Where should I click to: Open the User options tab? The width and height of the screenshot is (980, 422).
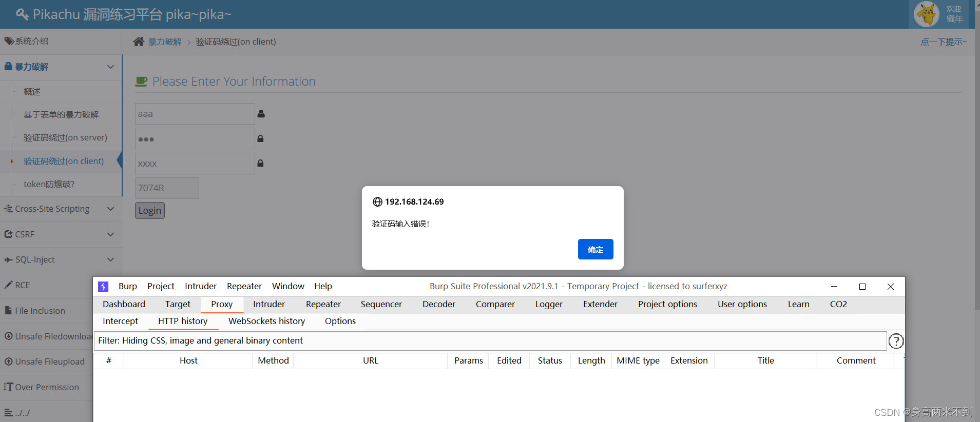tap(742, 304)
